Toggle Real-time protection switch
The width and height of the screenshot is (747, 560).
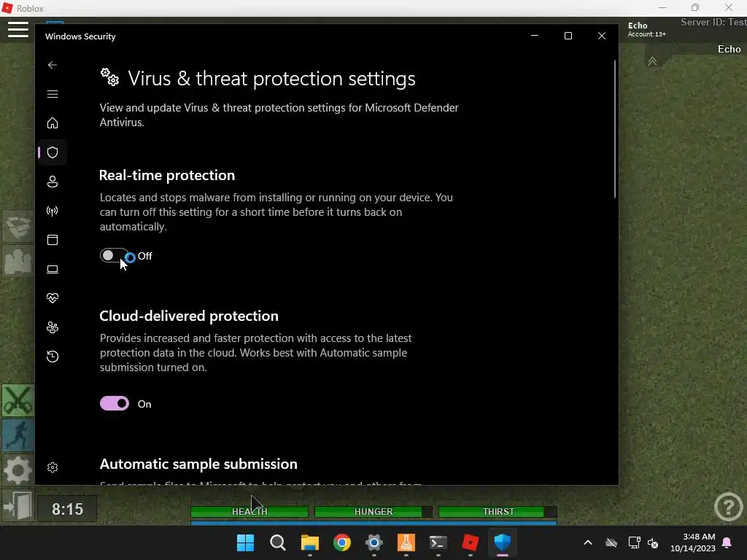pos(115,256)
